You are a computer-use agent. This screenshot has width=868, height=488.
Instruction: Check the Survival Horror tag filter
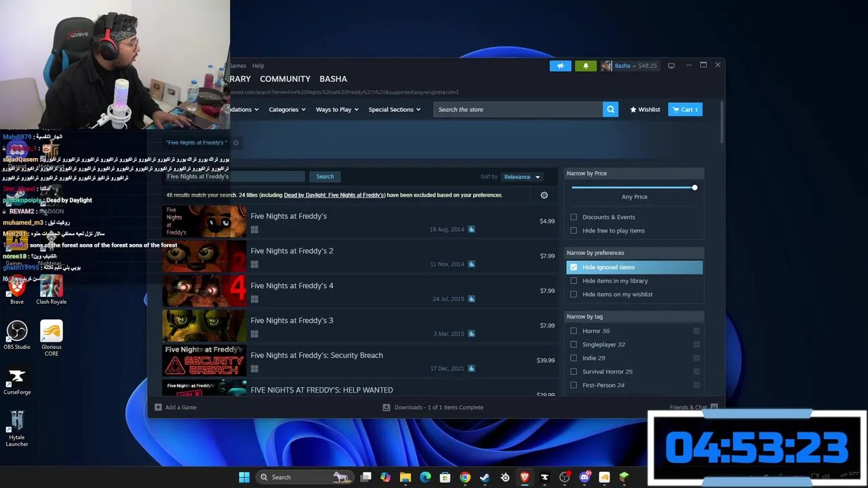574,371
